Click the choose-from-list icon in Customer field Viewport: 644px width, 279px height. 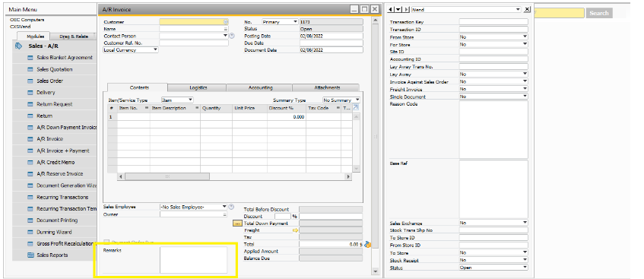226,22
